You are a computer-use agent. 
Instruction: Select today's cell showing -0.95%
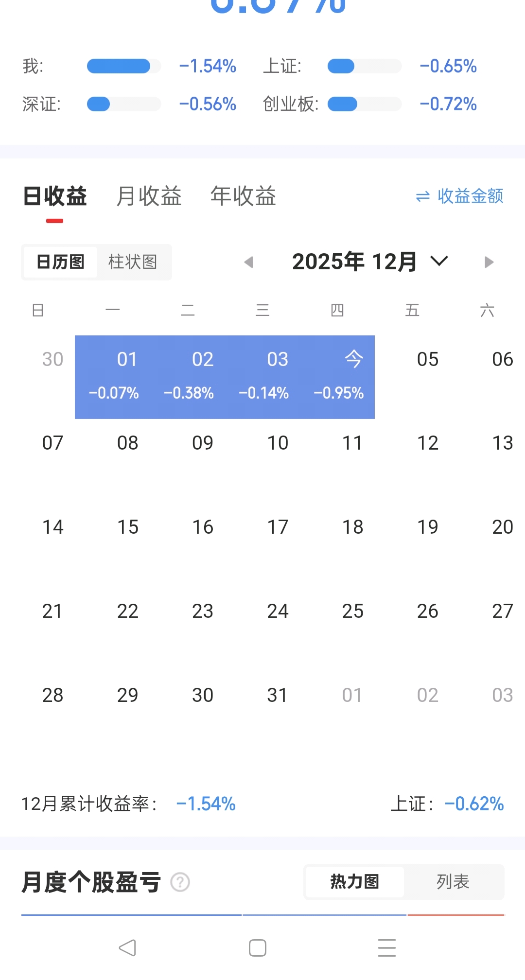point(339,377)
